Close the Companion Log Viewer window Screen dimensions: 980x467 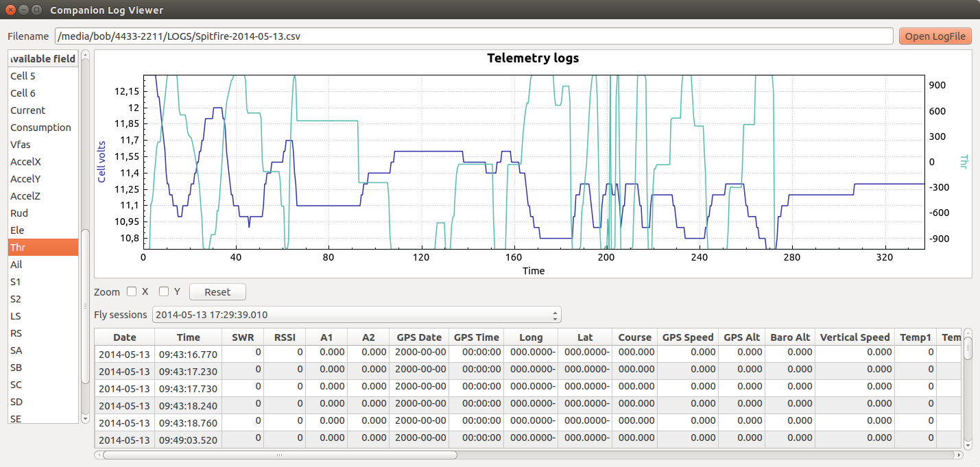pos(10,10)
